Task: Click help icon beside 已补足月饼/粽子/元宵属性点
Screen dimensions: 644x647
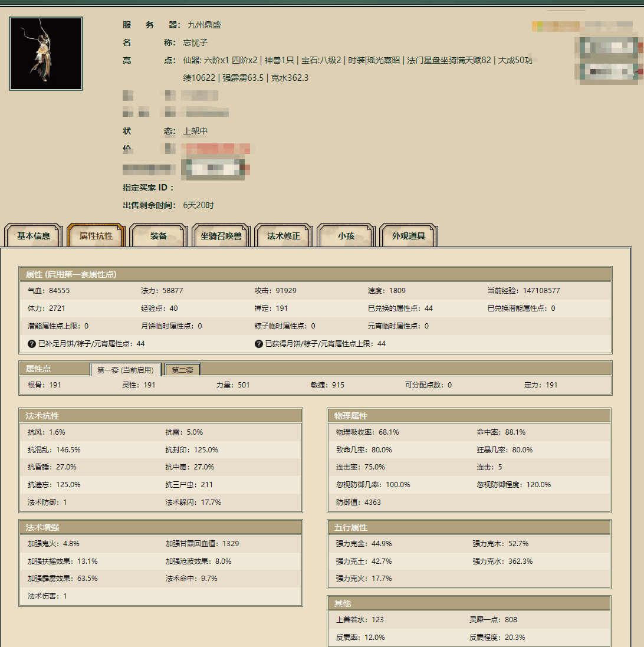Action: pos(32,344)
